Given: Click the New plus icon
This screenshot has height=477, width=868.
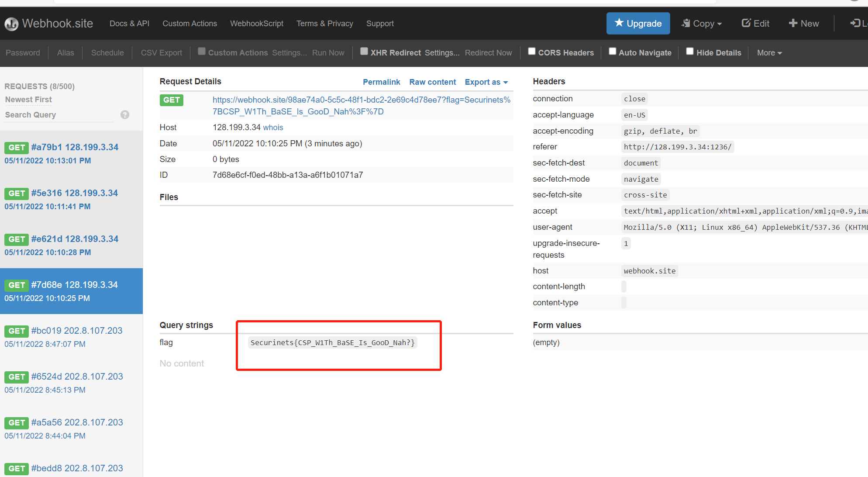Looking at the screenshot, I should pyautogui.click(x=793, y=23).
